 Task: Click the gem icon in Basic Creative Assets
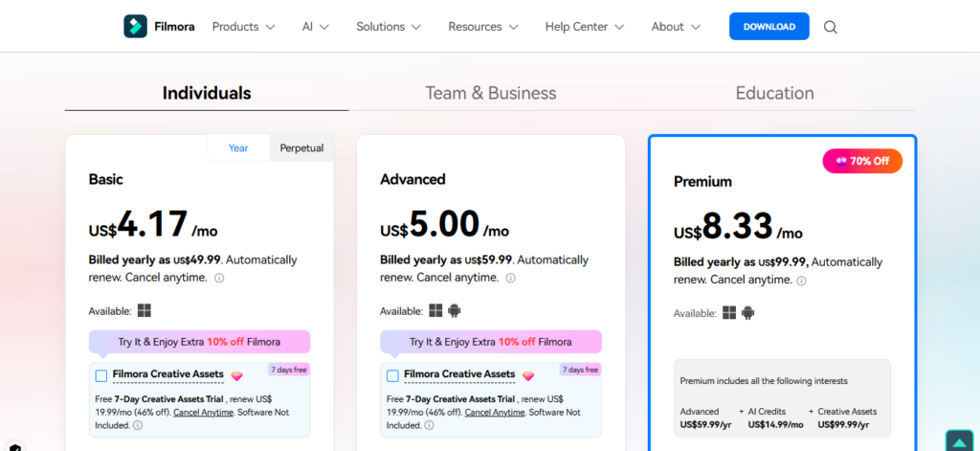coord(237,376)
